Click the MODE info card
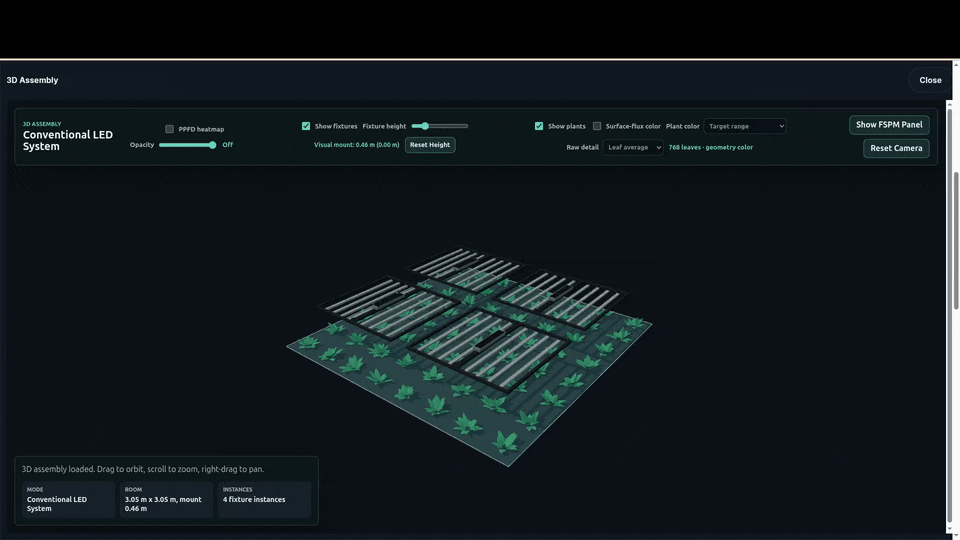 tap(69, 500)
